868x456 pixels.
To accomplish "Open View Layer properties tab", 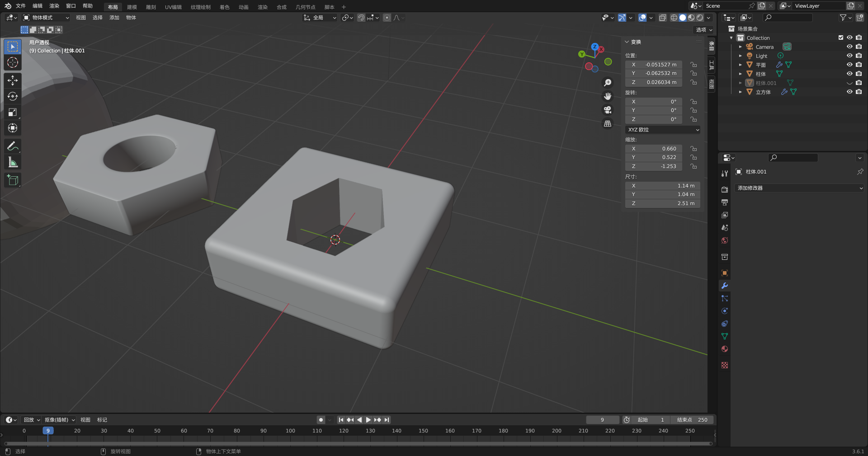I will (x=725, y=215).
